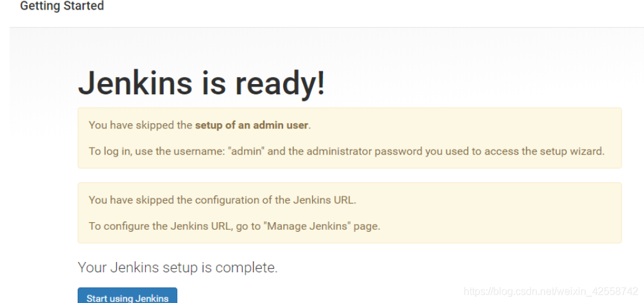The height and width of the screenshot is (303, 644).
Task: Click the Jenkins is ready! heading
Action: point(201,84)
